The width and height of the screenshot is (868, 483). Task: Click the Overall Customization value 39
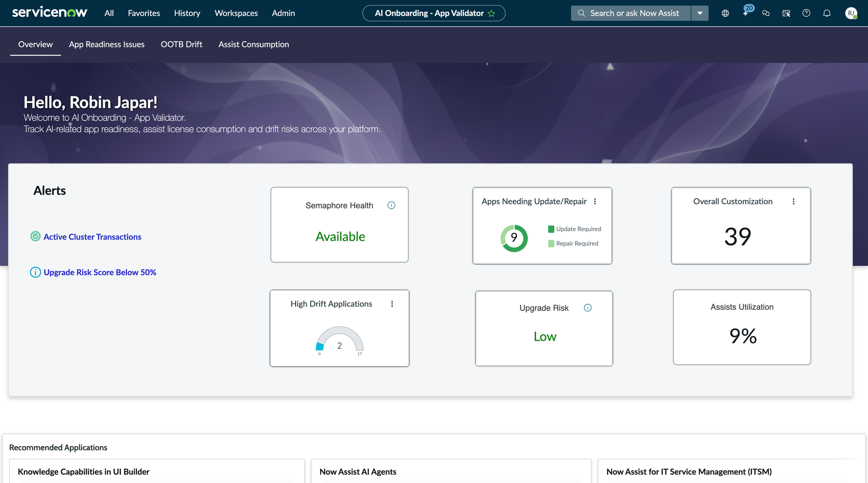point(737,237)
